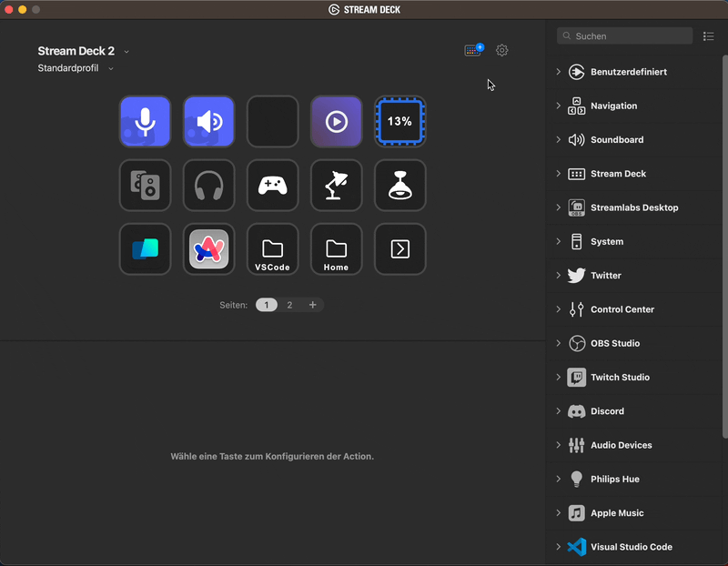The height and width of the screenshot is (566, 728).
Task: Click the Stream Deck category icon
Action: (x=577, y=174)
